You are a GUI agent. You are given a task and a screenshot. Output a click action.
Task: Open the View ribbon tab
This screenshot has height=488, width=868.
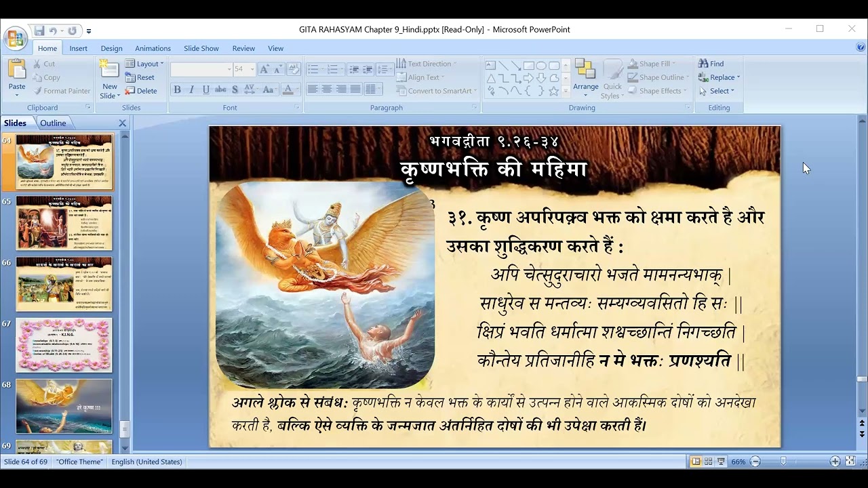(x=275, y=48)
